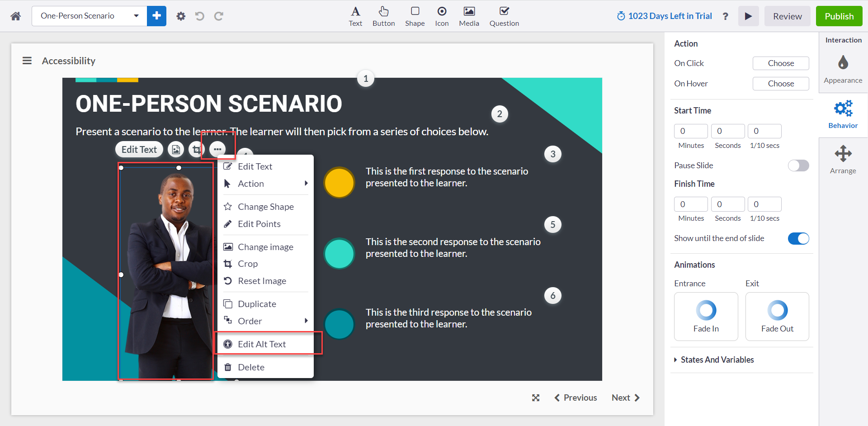Open the Action submenu
This screenshot has height=426, width=868.
265,184
